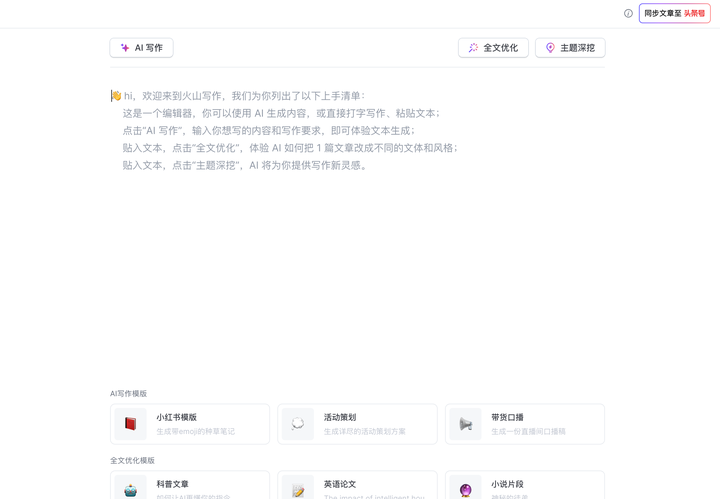Select the 科普文章 optimization template
720x499 pixels.
tap(190, 486)
